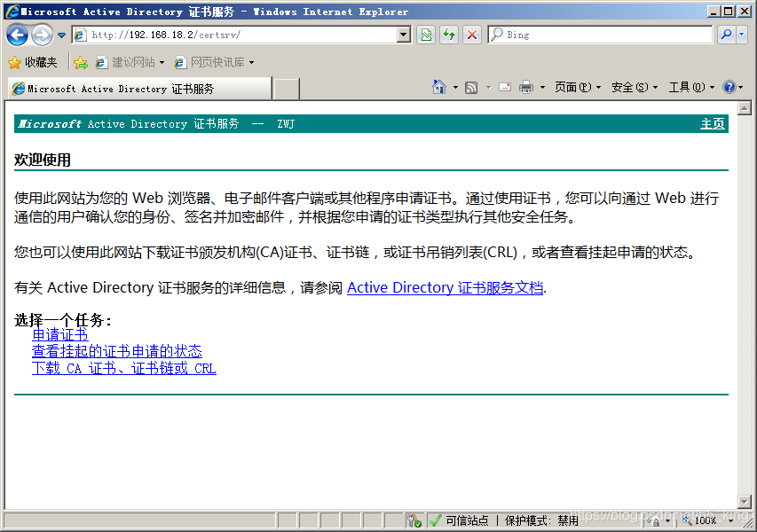The width and height of the screenshot is (757, 532).
Task: Click the 申请证书 task link
Action: click(x=59, y=334)
